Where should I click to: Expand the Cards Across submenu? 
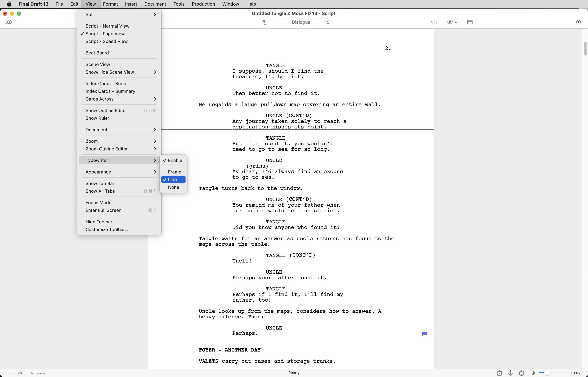pyautogui.click(x=99, y=99)
